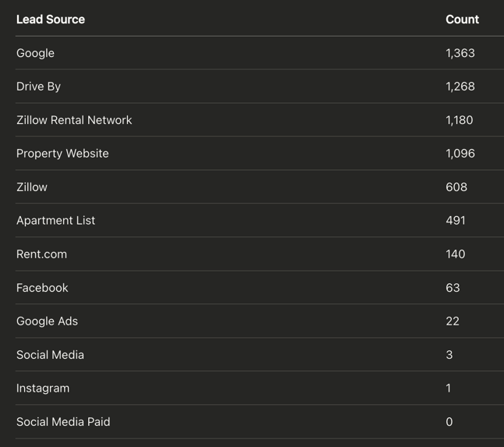Click the Rent.com lead source
Image resolution: width=504 pixels, height=447 pixels.
(41, 254)
